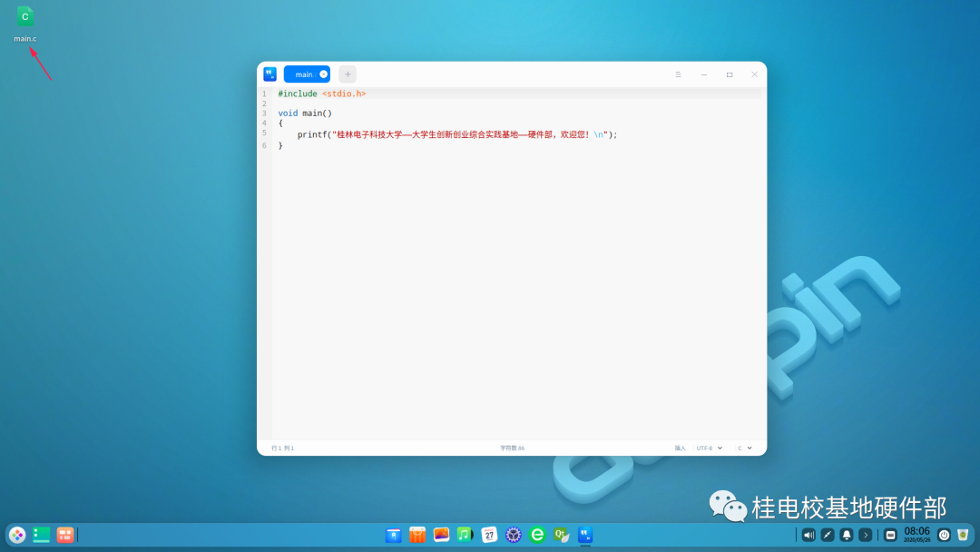This screenshot has width=980, height=552.
Task: Open the launcher from the dock
Action: pyautogui.click(x=17, y=535)
